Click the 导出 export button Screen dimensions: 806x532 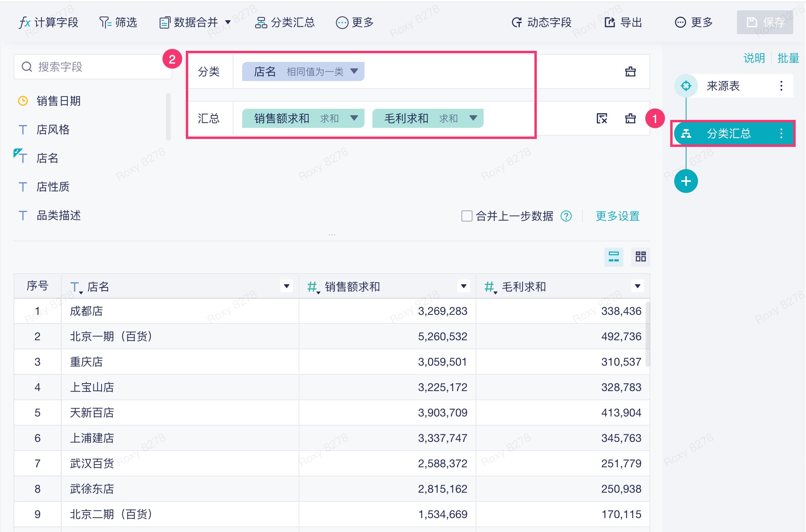[x=623, y=23]
